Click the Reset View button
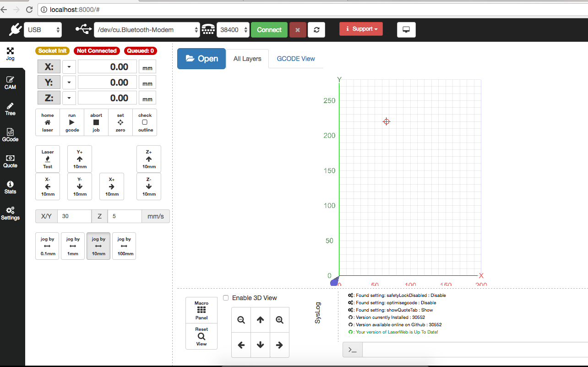The width and height of the screenshot is (588, 367). [201, 336]
